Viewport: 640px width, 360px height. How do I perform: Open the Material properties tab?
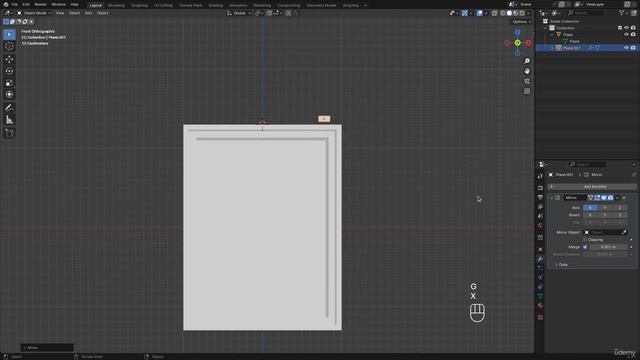[x=540, y=306]
